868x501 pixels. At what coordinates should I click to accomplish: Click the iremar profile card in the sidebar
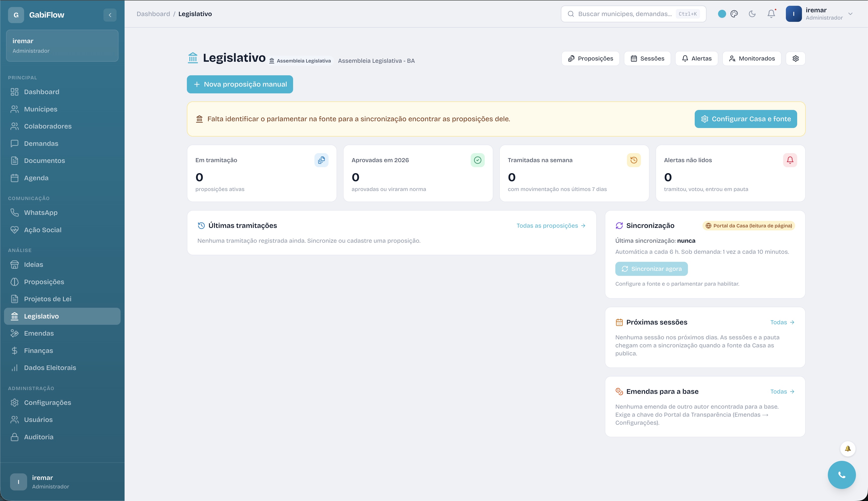[x=62, y=45]
